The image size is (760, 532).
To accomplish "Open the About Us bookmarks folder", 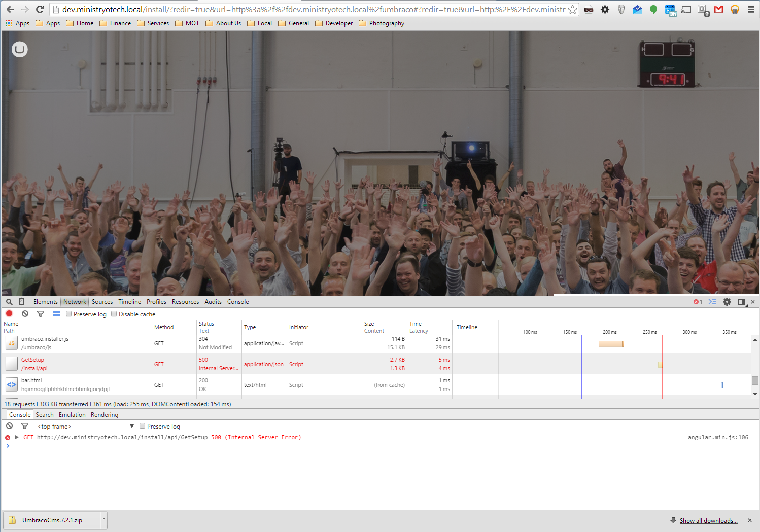I will [x=223, y=23].
